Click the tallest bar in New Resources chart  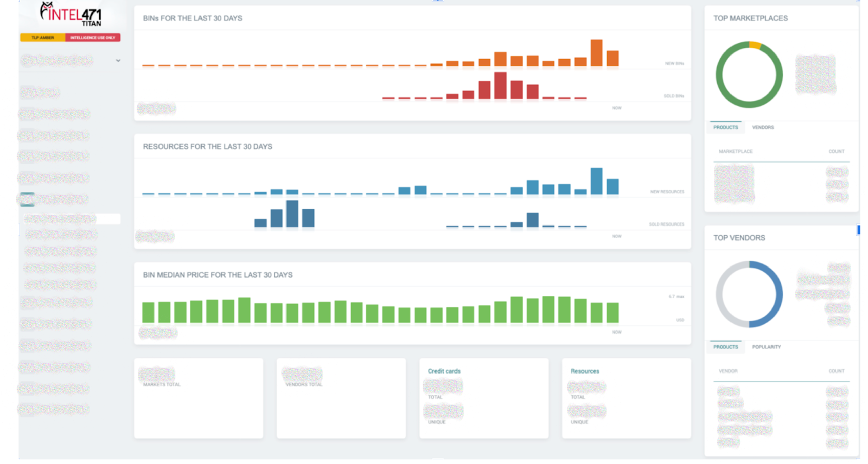point(596,181)
